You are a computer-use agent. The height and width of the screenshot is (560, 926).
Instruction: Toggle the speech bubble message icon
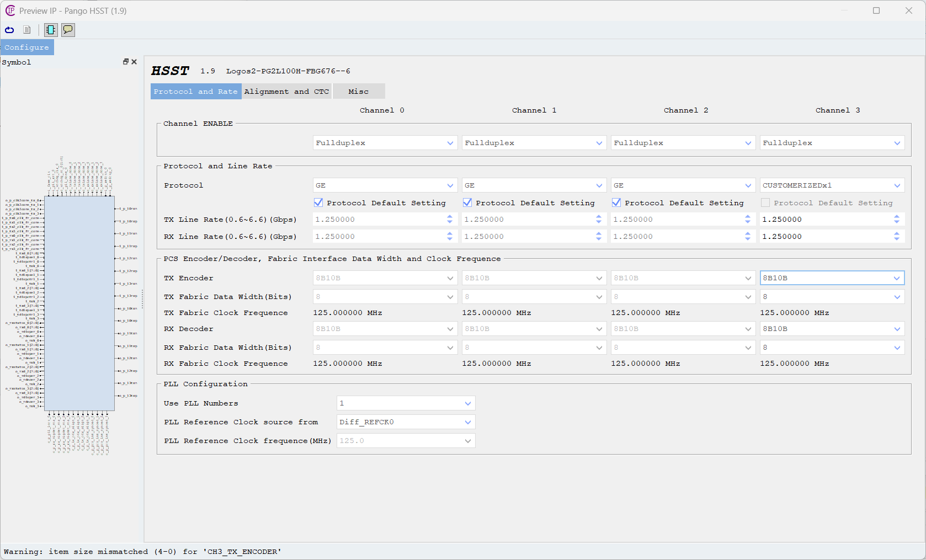(68, 30)
